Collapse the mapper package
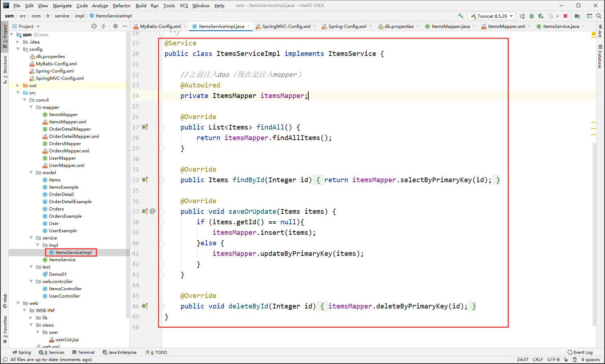Viewport: 605px width, 364px height. 31,107
